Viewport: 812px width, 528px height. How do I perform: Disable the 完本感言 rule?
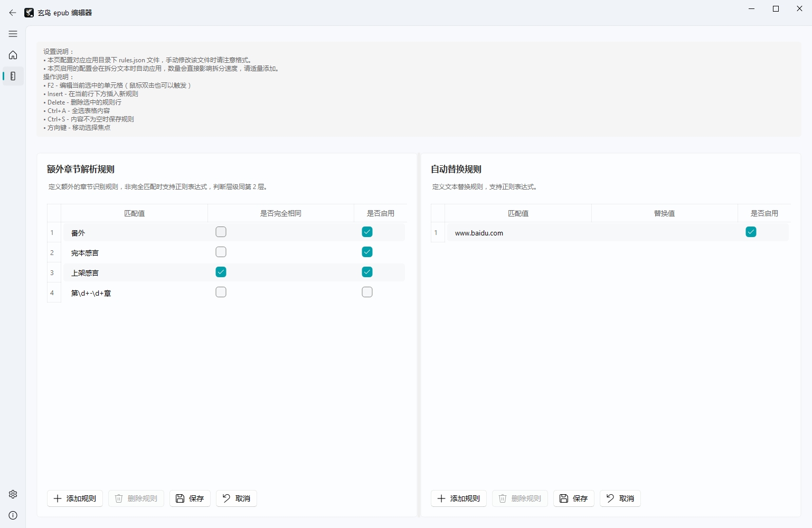coord(367,252)
